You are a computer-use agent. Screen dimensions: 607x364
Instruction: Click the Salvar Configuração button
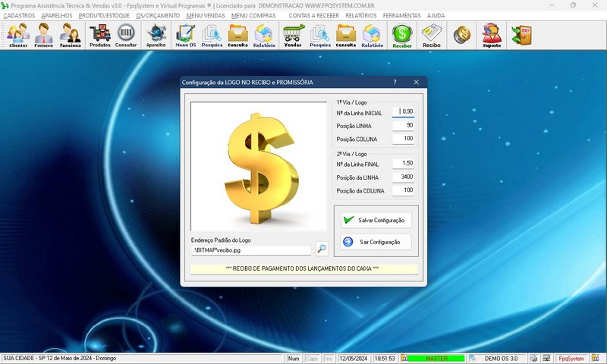376,220
